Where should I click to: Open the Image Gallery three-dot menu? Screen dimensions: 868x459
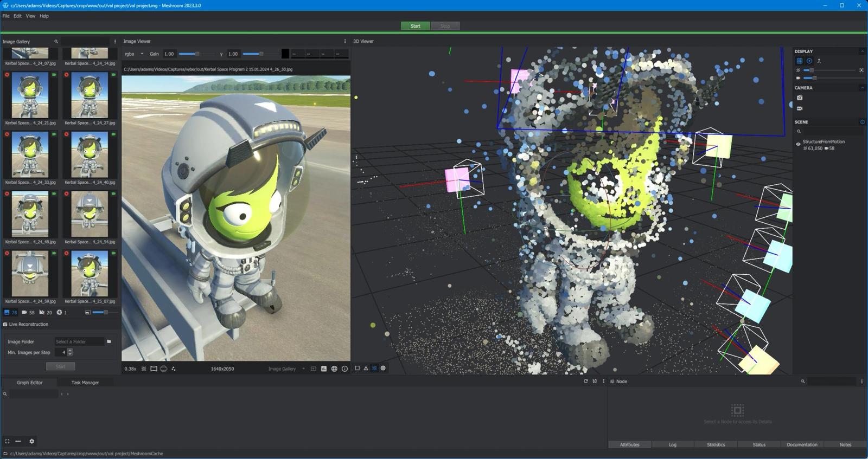click(115, 42)
